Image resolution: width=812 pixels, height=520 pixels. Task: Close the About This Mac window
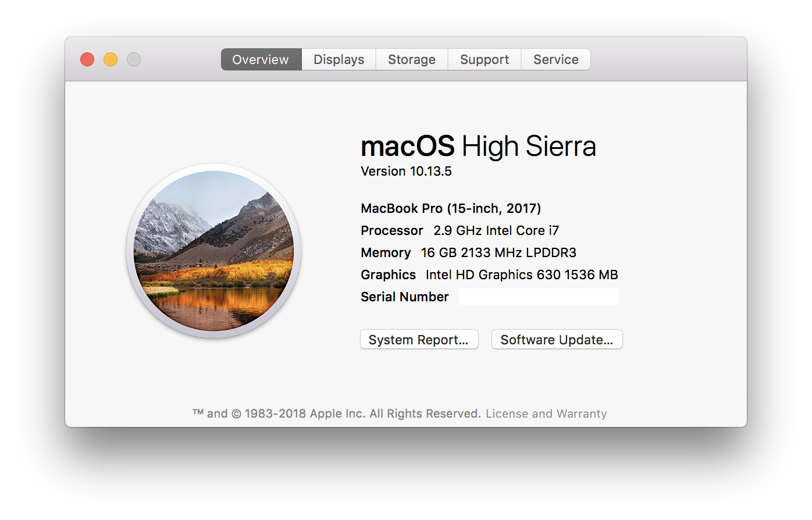87,59
